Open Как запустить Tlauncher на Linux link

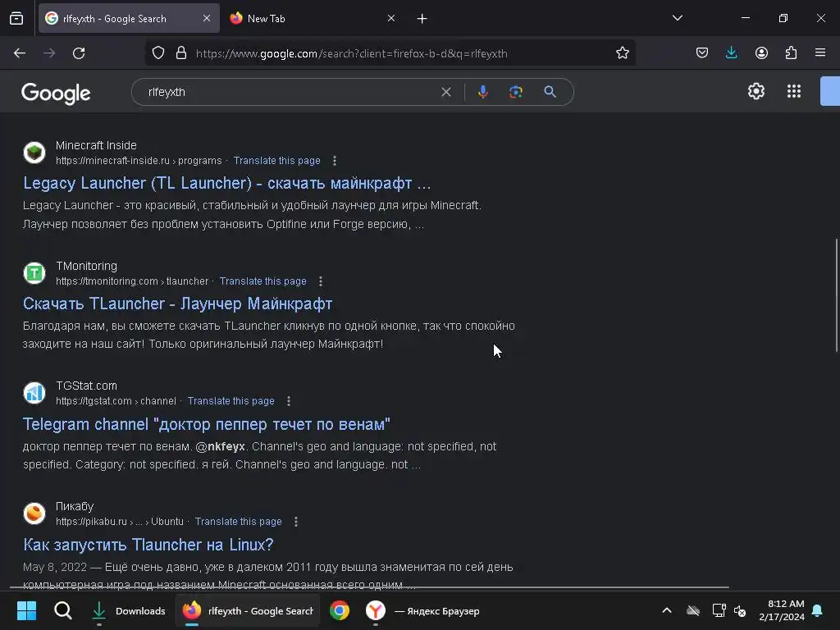[148, 545]
